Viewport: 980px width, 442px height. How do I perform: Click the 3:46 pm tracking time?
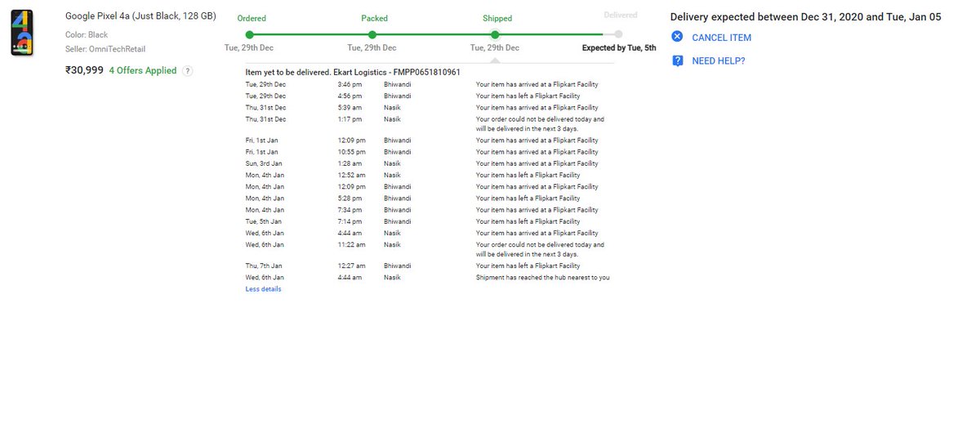pos(350,85)
